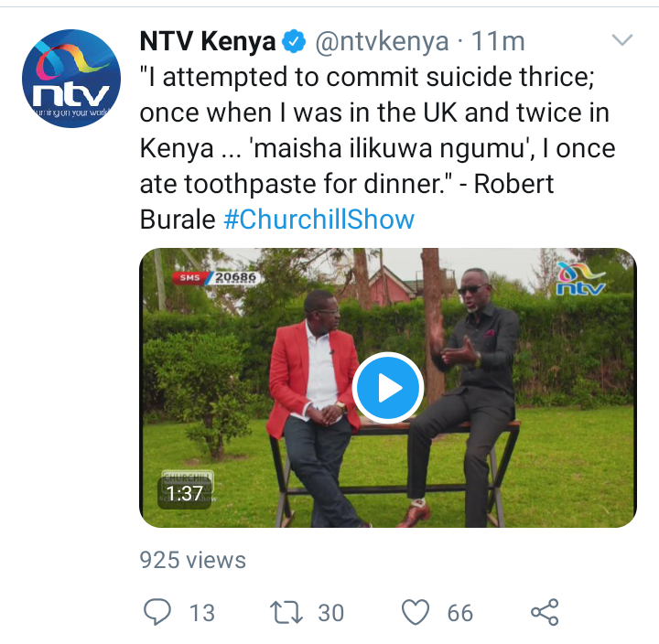Click the 1:37 video duration badge
The height and width of the screenshot is (644, 659).
point(185,493)
